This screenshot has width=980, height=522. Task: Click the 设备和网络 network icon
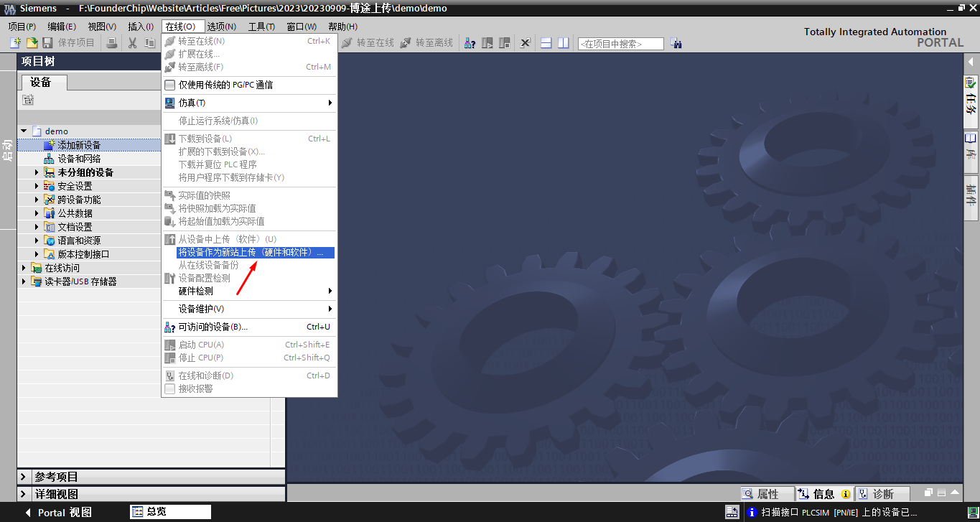click(50, 159)
